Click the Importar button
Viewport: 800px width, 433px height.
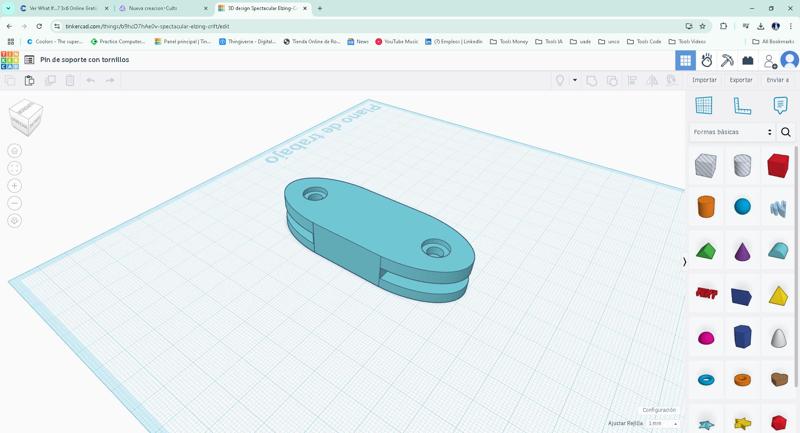click(x=704, y=80)
